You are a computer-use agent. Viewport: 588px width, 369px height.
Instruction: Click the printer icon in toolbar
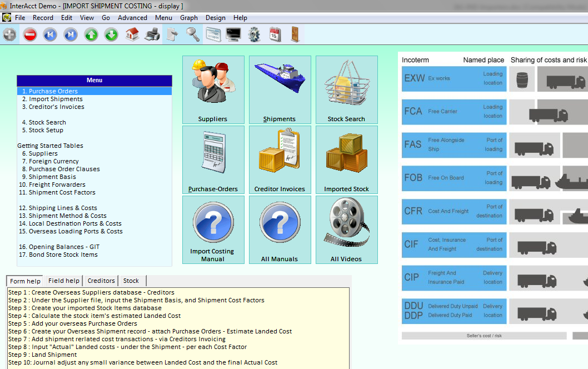pyautogui.click(x=152, y=34)
